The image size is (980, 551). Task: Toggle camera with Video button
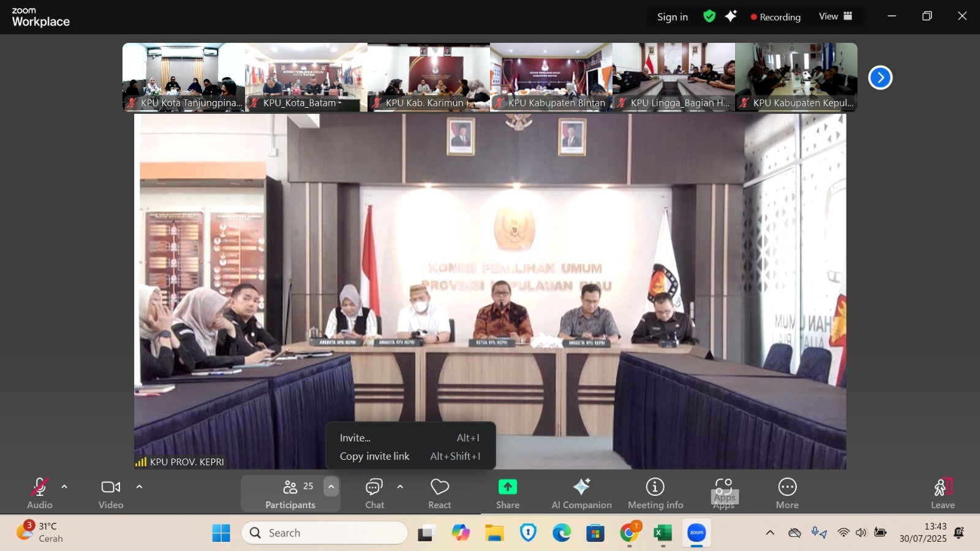coord(111,493)
